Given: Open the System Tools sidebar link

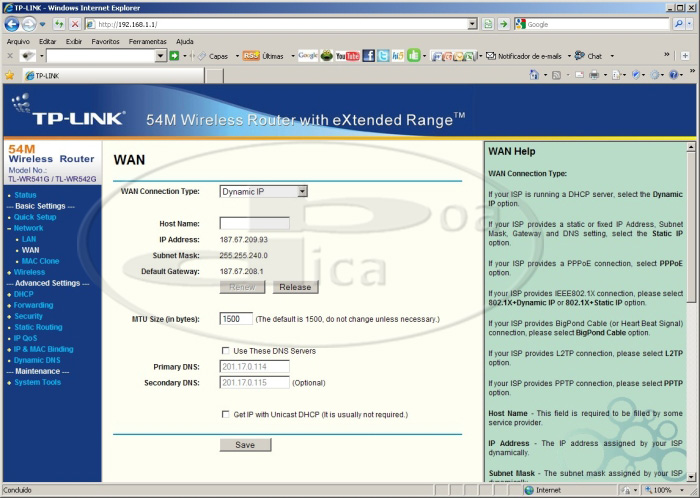Looking at the screenshot, I should click(x=38, y=382).
